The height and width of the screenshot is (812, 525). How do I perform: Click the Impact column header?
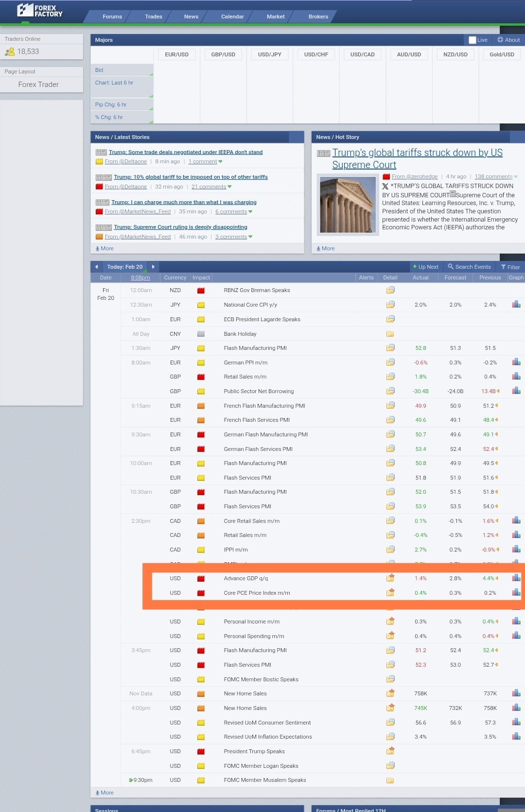click(201, 277)
